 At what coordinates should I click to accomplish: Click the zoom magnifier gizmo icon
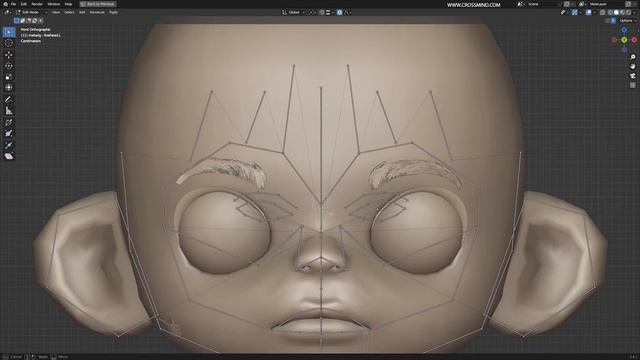(x=632, y=57)
